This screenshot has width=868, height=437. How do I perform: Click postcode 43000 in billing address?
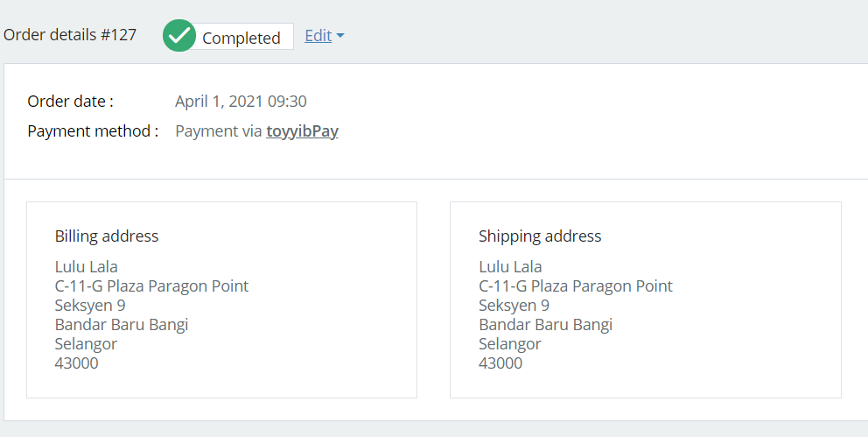[76, 363]
